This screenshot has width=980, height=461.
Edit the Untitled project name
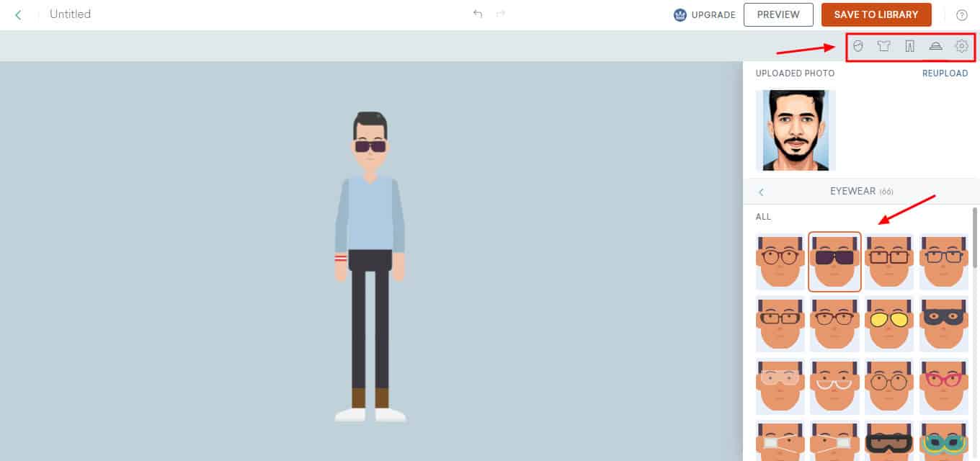click(x=70, y=14)
